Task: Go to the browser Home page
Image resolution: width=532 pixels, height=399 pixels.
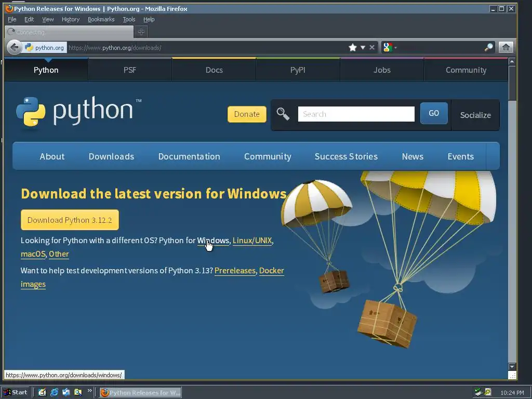Action: (x=506, y=47)
